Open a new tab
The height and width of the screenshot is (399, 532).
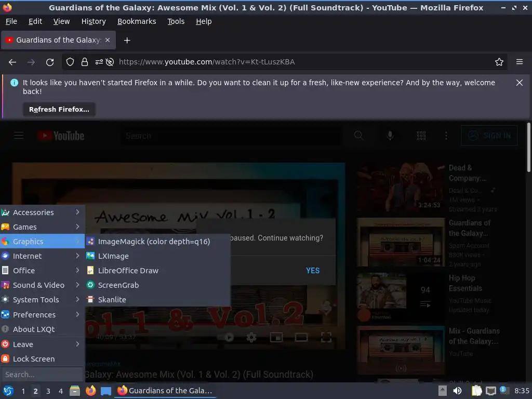127,41
